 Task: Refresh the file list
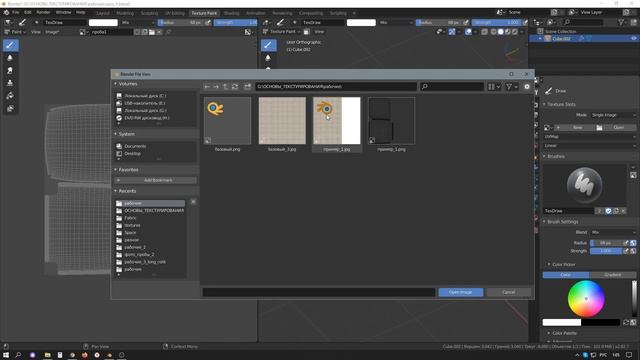click(x=235, y=87)
